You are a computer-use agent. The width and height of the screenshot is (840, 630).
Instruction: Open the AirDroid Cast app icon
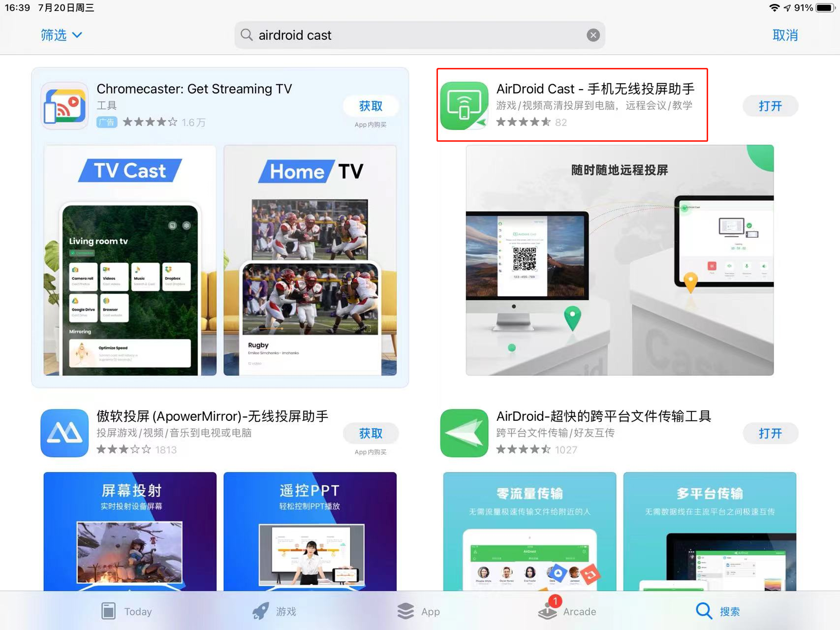[463, 105]
